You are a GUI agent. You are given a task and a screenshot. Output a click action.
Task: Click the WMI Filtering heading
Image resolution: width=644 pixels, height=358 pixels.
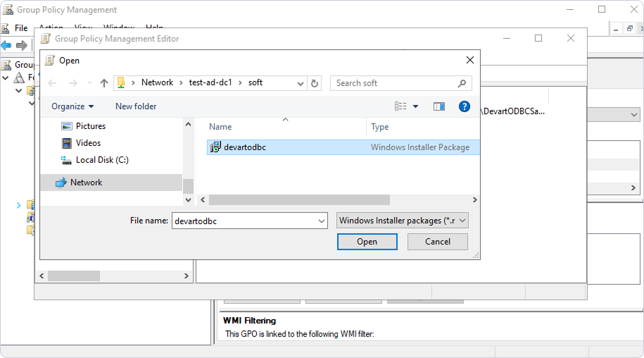(249, 321)
